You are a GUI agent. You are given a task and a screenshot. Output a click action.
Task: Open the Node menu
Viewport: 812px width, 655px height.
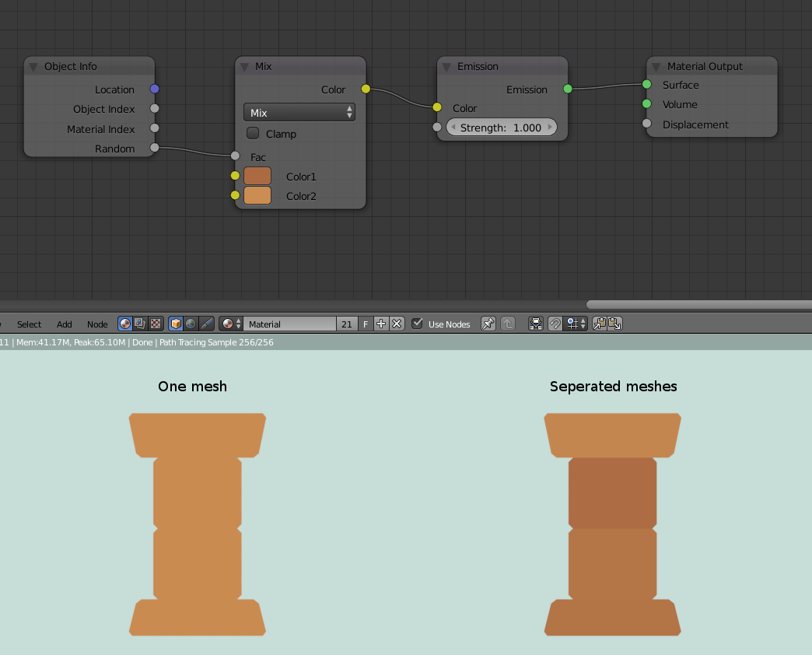[x=97, y=324]
